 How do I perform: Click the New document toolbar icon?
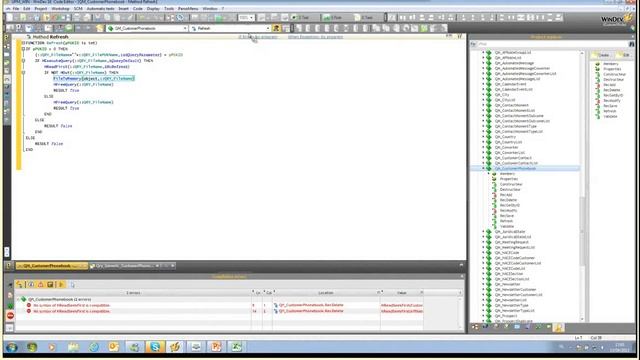coord(10,18)
